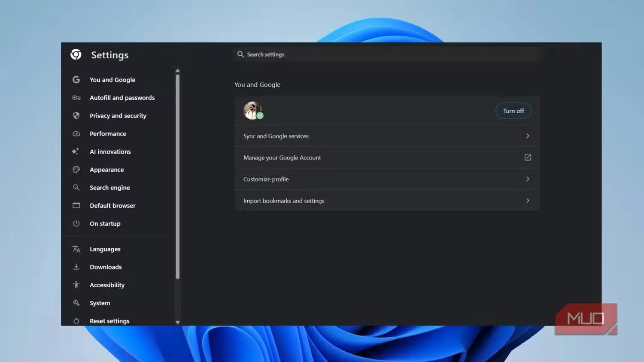Click the window icon for Default browser
Screen dimensions: 644x362
coord(76,205)
